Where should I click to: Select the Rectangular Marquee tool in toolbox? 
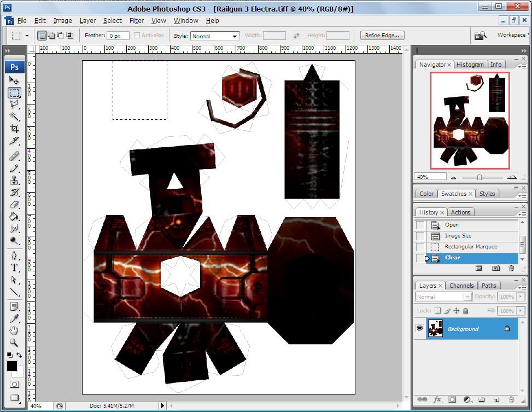(x=14, y=92)
